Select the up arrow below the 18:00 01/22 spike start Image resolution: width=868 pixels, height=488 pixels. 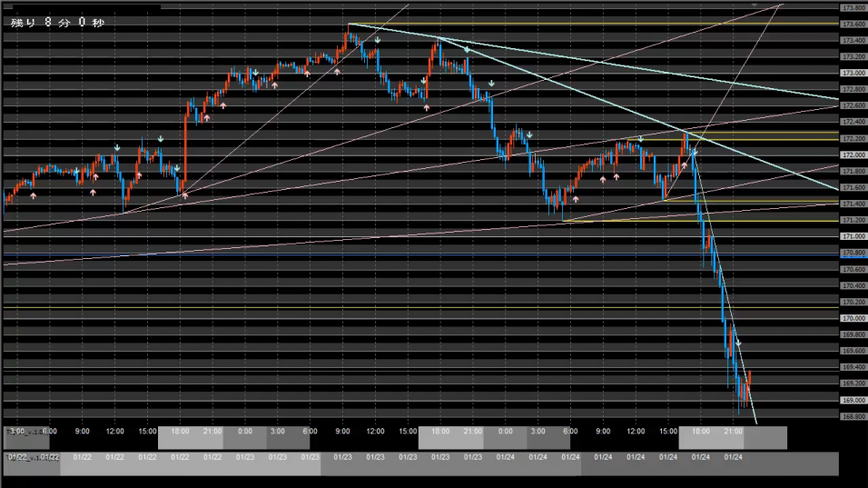(x=185, y=195)
